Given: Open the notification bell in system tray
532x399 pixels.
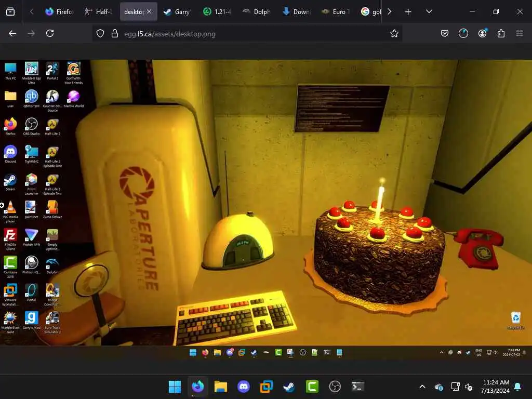Looking at the screenshot, I should click(518, 387).
